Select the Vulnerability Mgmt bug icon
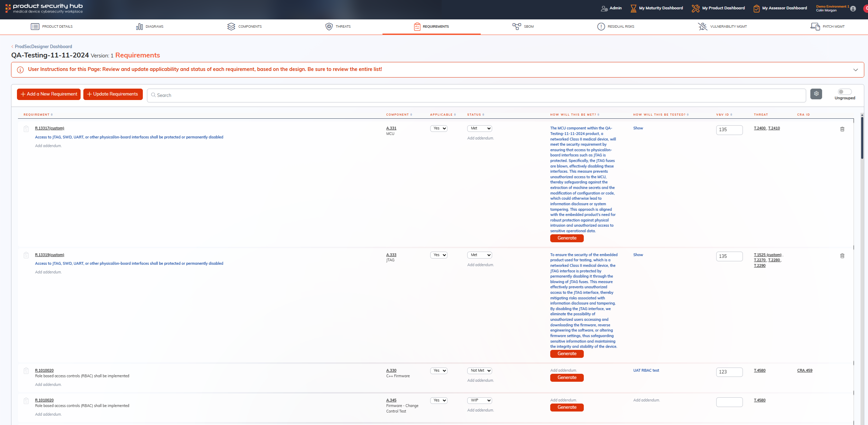868x425 pixels. tap(703, 26)
